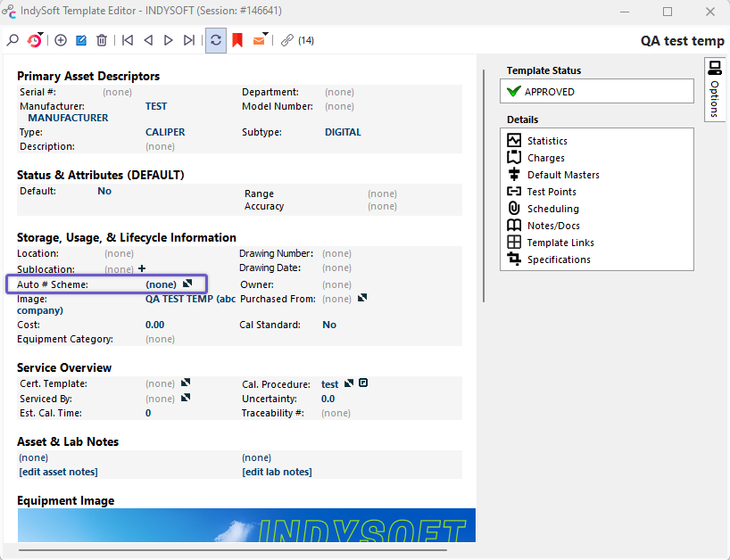Viewport: 730px width, 560px height.
Task: Open the email envelope dropdown
Action: [x=260, y=40]
